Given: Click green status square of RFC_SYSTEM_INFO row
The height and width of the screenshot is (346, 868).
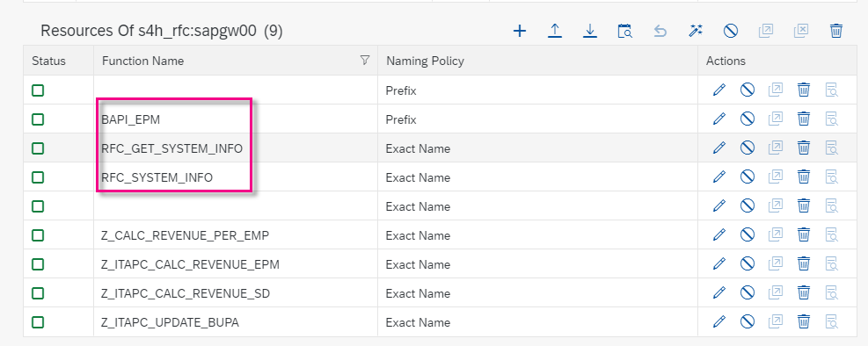Looking at the screenshot, I should pyautogui.click(x=38, y=177).
